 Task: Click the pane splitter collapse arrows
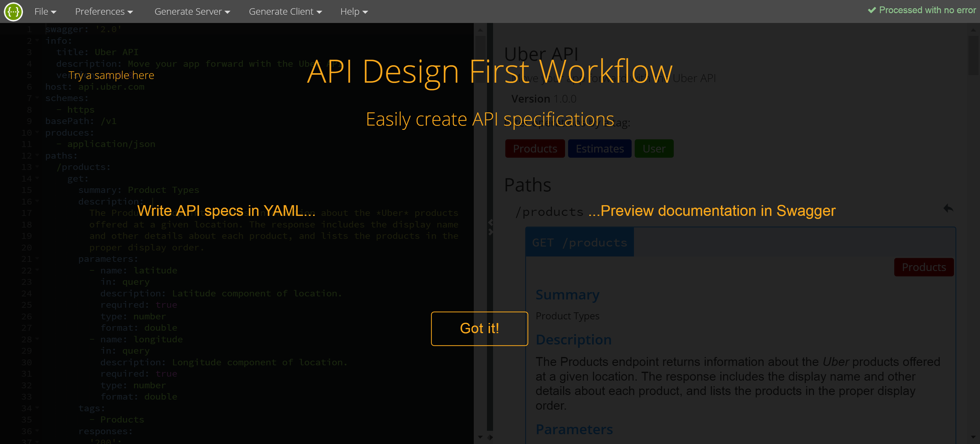click(490, 227)
